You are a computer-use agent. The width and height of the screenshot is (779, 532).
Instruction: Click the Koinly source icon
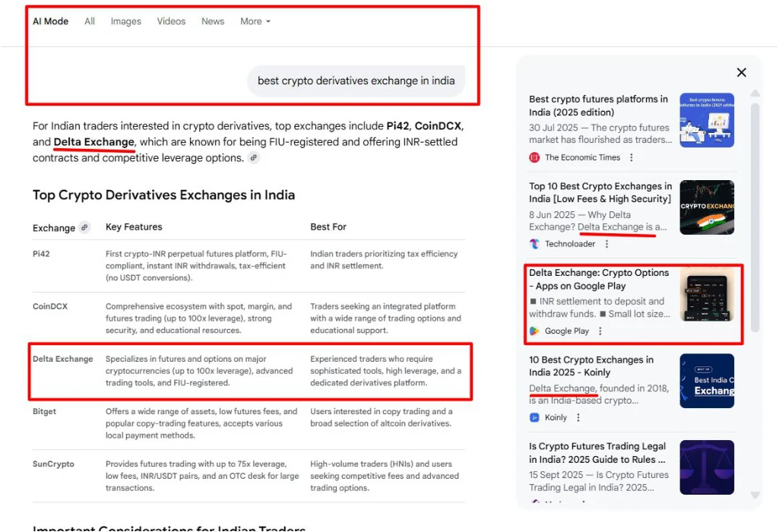[x=534, y=417]
